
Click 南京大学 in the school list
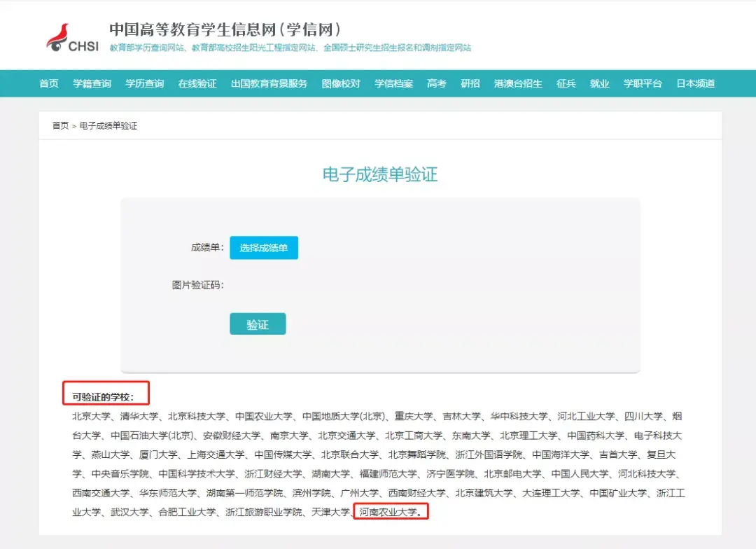[x=289, y=436]
